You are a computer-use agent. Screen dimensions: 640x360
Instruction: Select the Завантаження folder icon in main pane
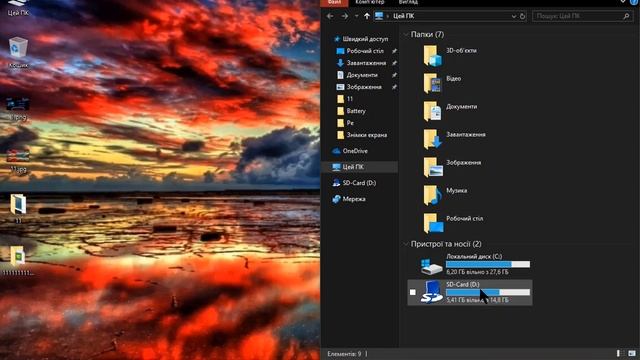[433, 140]
